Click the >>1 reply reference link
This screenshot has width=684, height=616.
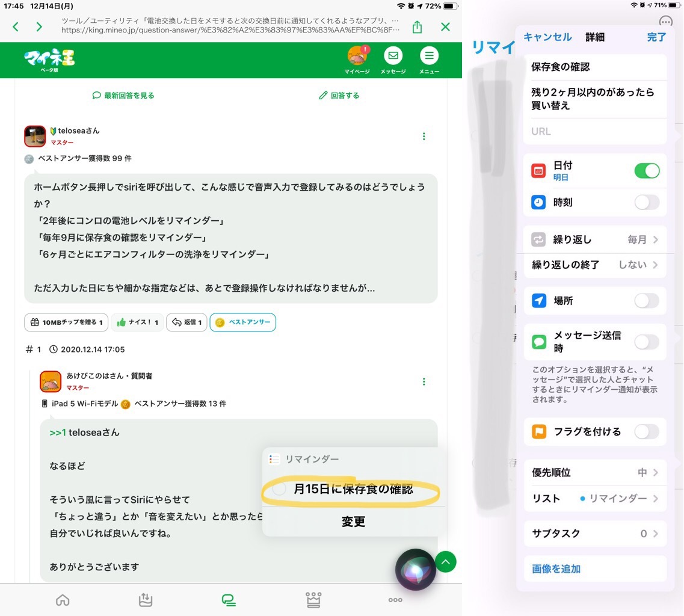click(58, 433)
